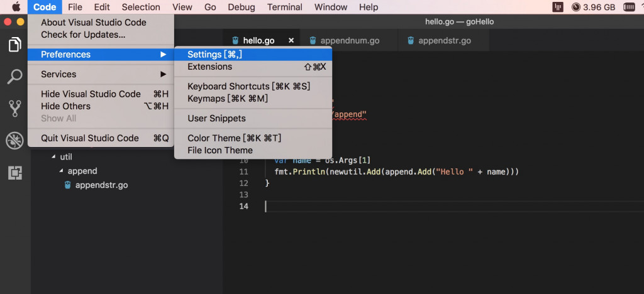Choose About Visual Studio Code
Image resolution: width=644 pixels, height=294 pixels.
(101, 23)
